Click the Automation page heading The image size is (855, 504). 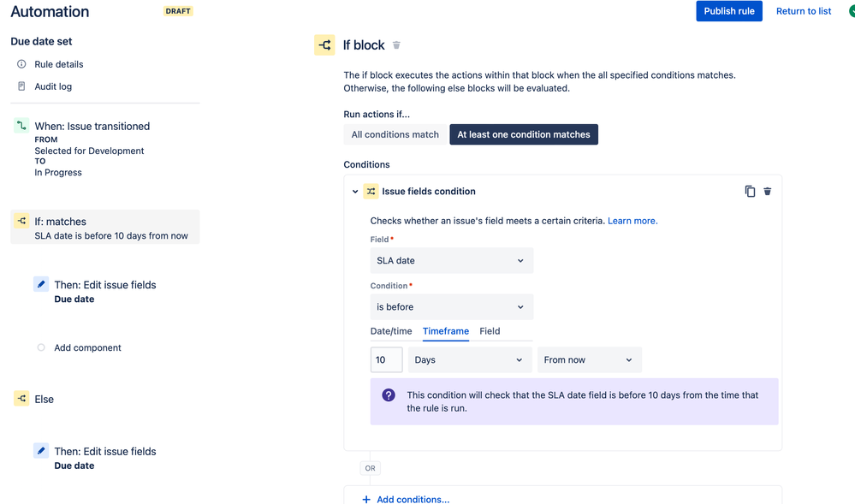point(50,11)
